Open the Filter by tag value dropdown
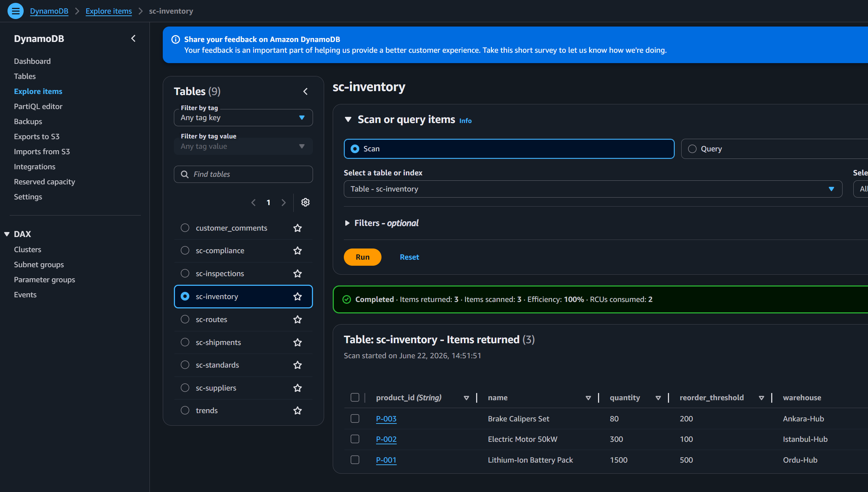The width and height of the screenshot is (868, 492). click(x=243, y=146)
